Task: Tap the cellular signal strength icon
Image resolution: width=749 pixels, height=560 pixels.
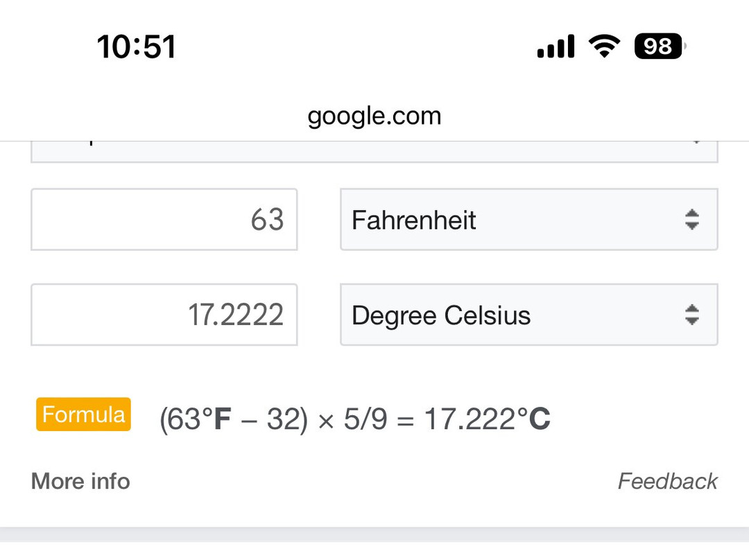Action: click(x=556, y=47)
